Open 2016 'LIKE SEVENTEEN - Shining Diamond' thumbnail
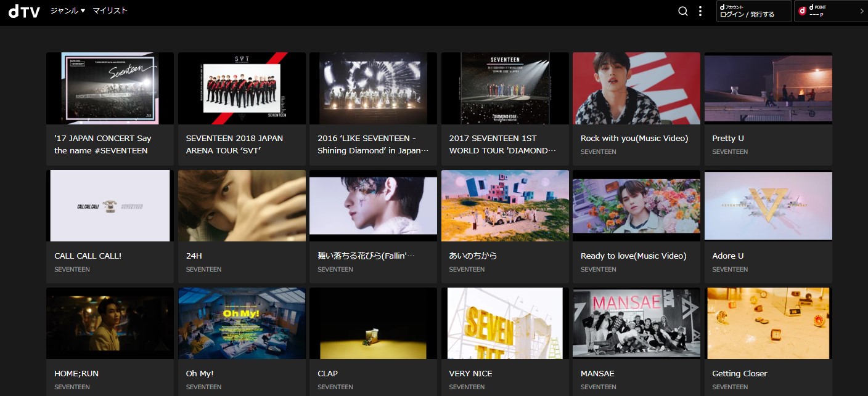This screenshot has height=396, width=868. (373, 88)
